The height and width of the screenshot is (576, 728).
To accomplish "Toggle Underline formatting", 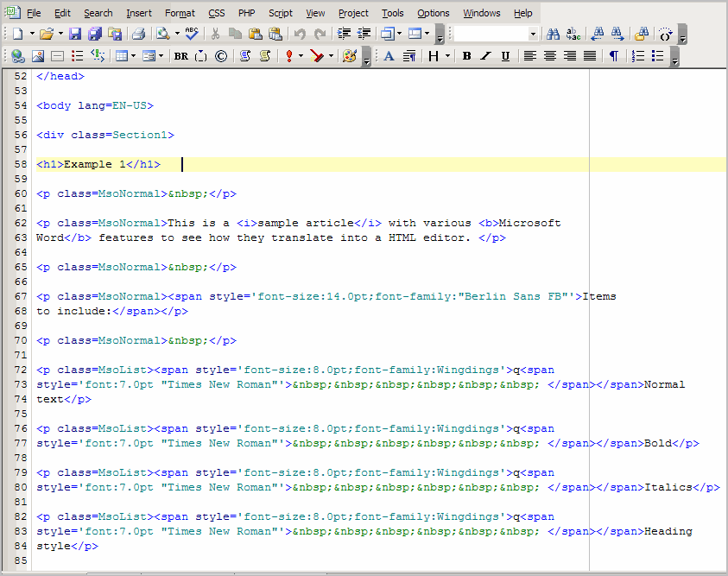I will click(x=505, y=56).
